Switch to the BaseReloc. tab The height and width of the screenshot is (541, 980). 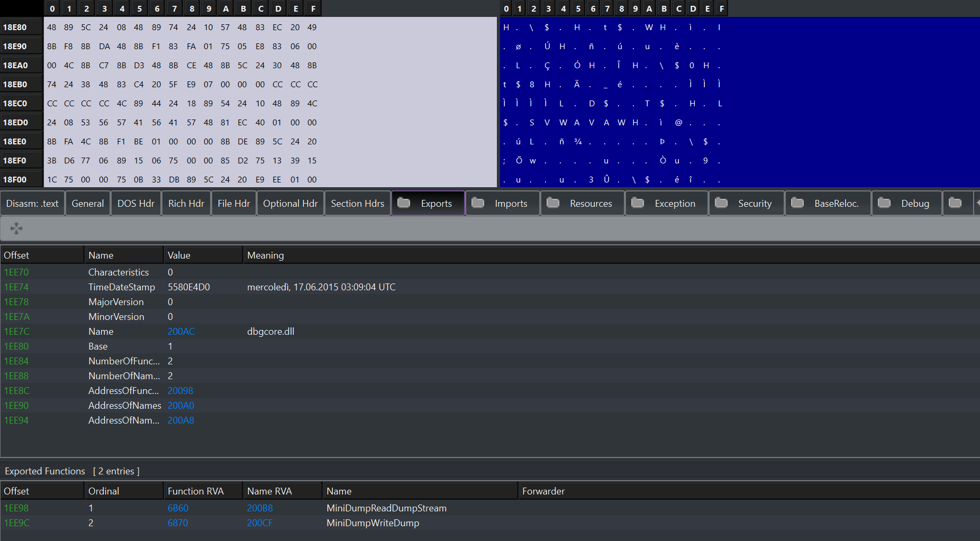(828, 204)
